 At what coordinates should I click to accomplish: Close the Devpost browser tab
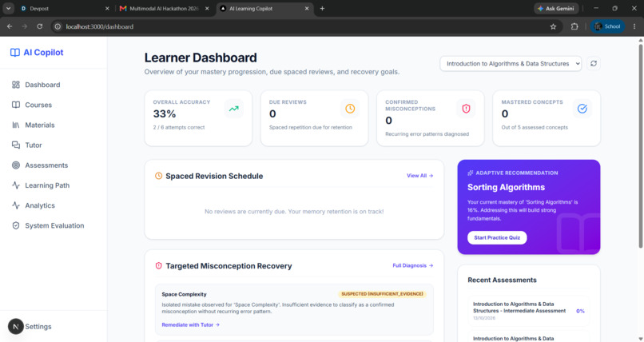tap(107, 8)
